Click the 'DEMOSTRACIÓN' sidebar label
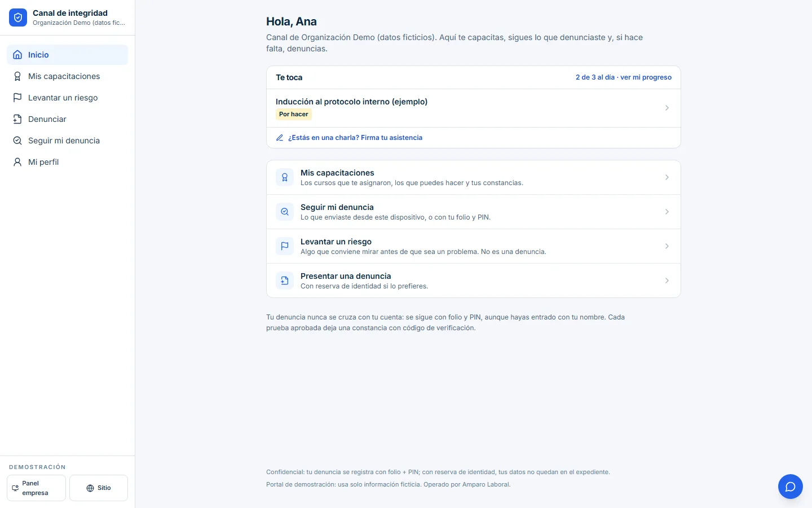The width and height of the screenshot is (812, 508). tap(37, 467)
